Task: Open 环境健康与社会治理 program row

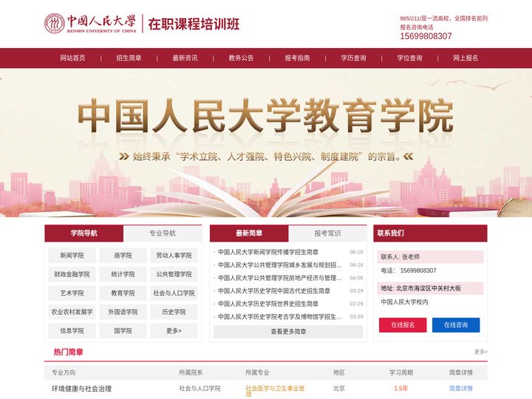Action: pos(81,389)
